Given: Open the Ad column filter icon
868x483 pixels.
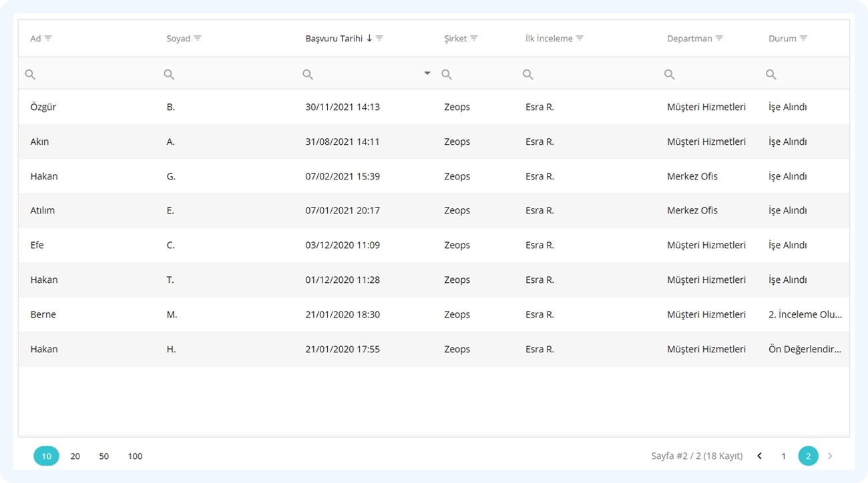Looking at the screenshot, I should tap(48, 39).
